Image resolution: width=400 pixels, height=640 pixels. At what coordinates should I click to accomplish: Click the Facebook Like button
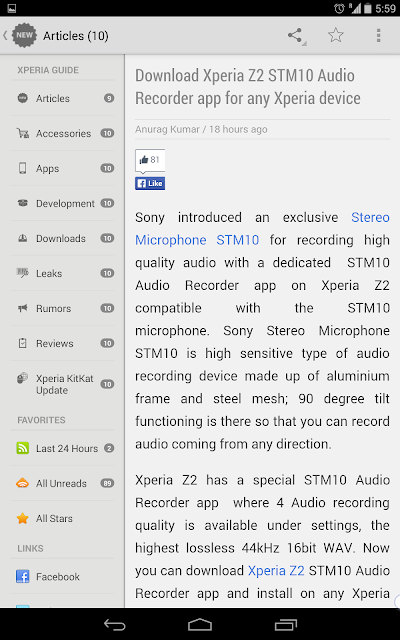pyautogui.click(x=150, y=183)
